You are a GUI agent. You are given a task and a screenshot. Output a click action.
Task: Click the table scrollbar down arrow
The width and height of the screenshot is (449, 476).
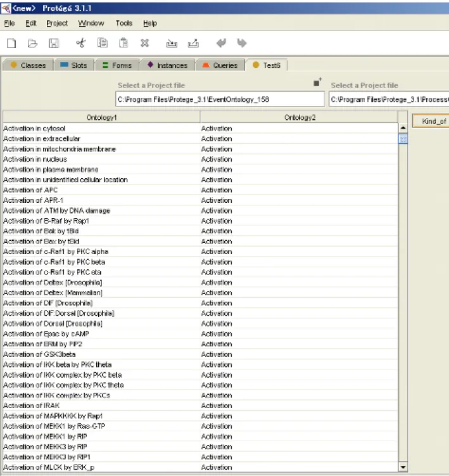403,467
